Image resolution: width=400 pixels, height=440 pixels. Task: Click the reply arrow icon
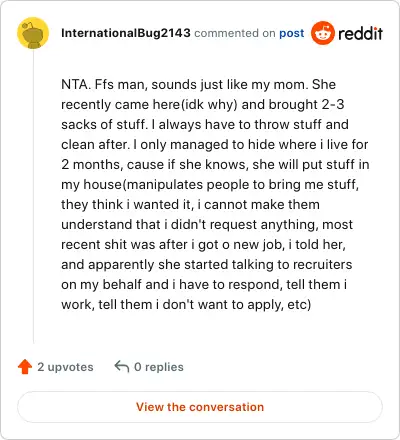[122, 367]
